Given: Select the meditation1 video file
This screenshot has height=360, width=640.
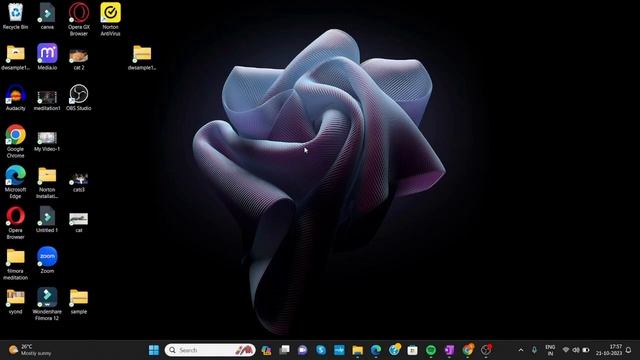Looking at the screenshot, I should coord(47,100).
